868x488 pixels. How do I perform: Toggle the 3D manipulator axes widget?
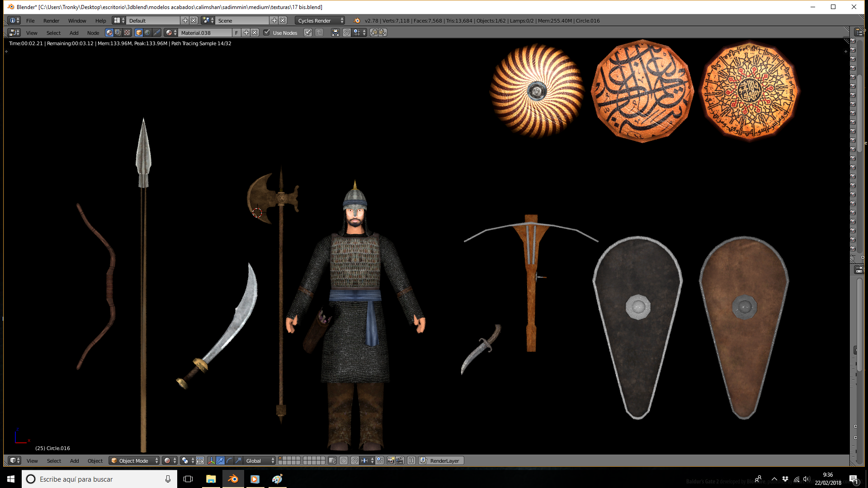(211, 460)
